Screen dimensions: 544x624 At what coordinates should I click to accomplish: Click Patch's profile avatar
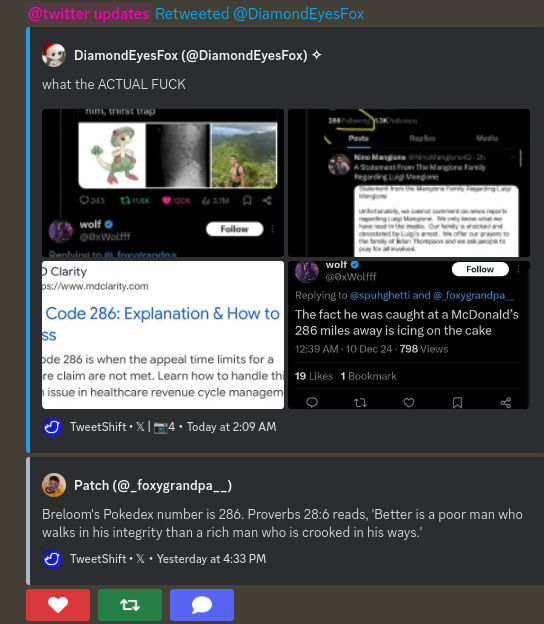tap(54, 485)
